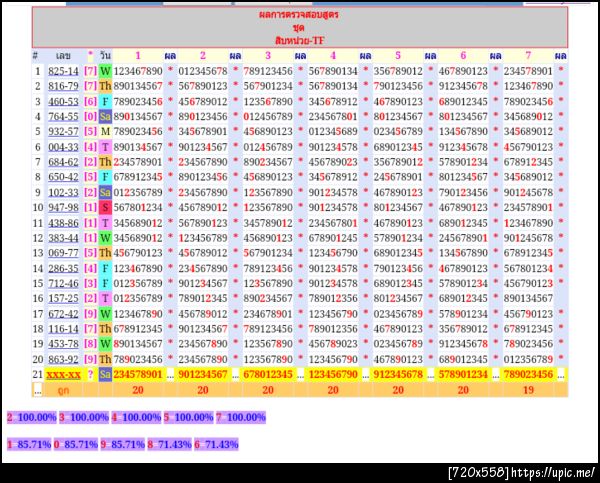Click column header 3
The height and width of the screenshot is (483, 600).
click(268, 55)
